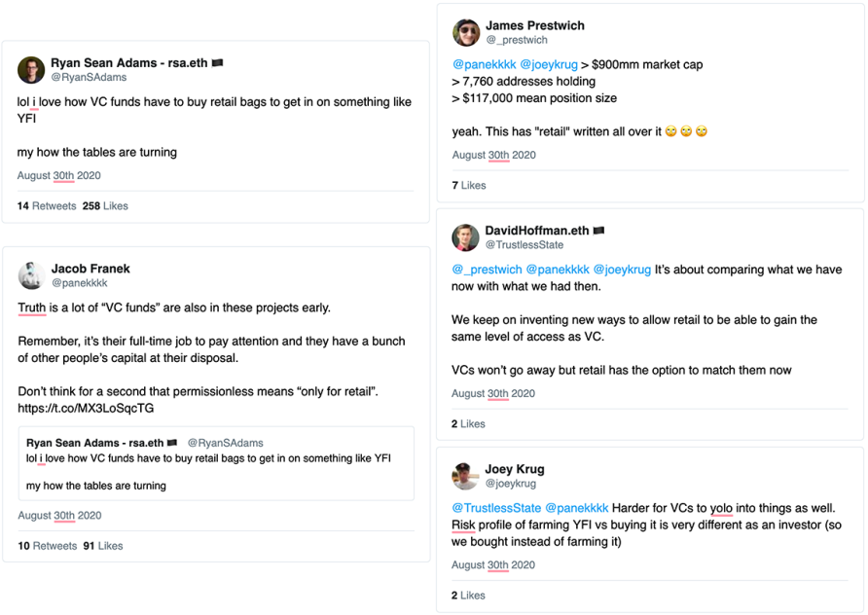The width and height of the screenshot is (868, 615).
Task: Click the flag icon next to DavidHoffman.eth
Action: 598,231
